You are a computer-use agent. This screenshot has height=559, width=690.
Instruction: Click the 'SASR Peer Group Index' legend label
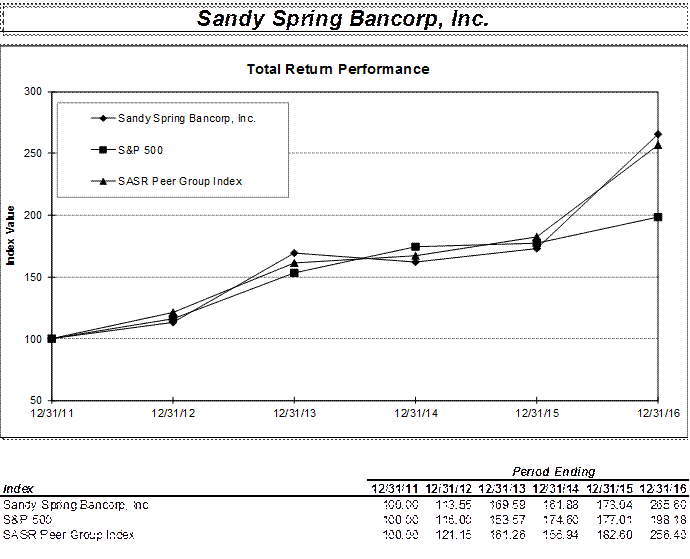point(180,181)
